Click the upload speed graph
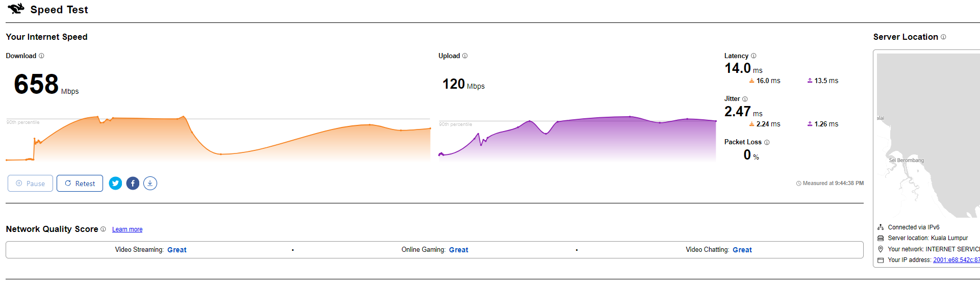 coord(577,139)
